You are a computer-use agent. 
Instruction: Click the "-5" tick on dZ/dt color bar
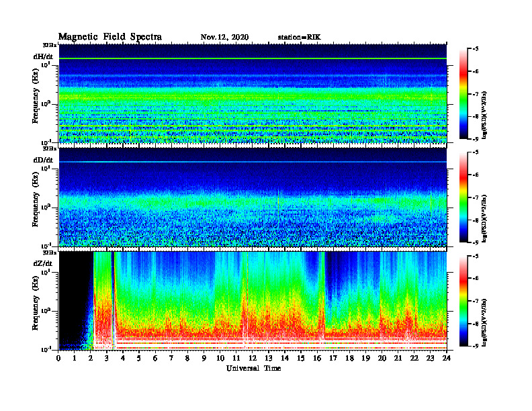[x=476, y=256]
